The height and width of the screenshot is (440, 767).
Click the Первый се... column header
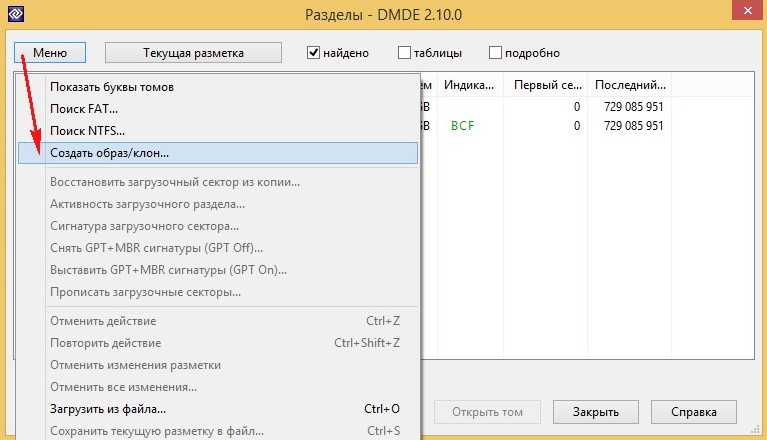545,85
